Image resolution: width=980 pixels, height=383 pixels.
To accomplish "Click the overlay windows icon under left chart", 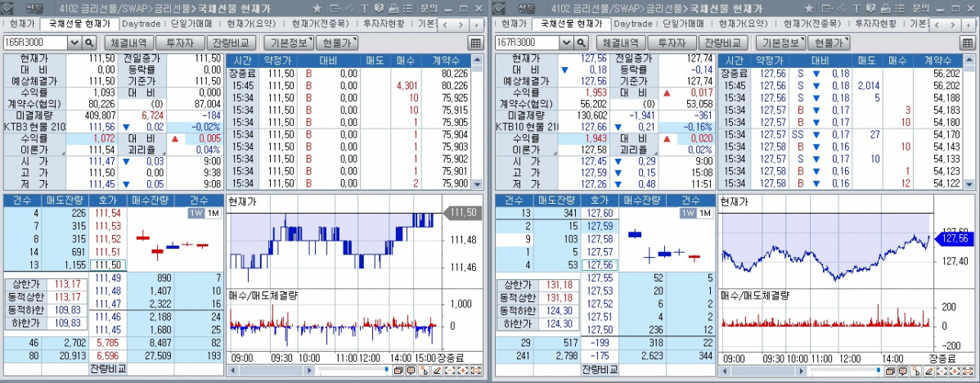I will click(398, 371).
